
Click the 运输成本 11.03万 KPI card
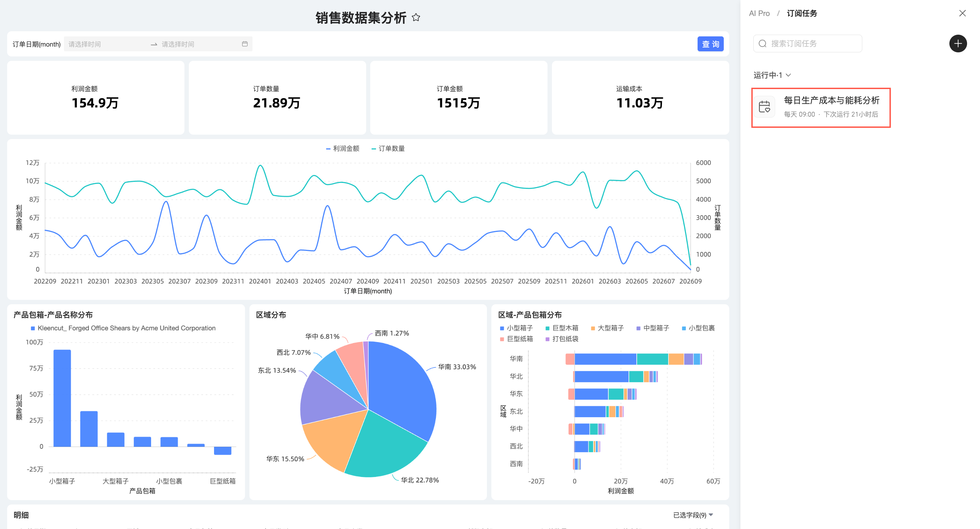640,98
